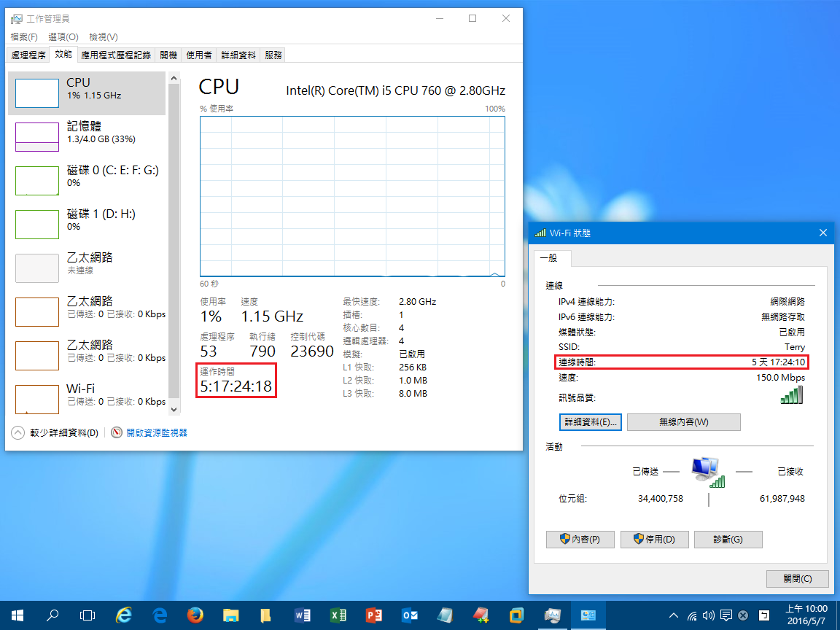Launch Word from taskbar
Screen dimensions: 840x630
coord(302,615)
